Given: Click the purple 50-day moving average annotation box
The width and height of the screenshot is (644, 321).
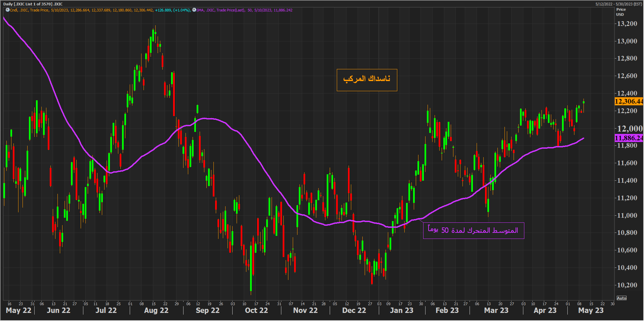Looking at the screenshot, I should point(473,230).
